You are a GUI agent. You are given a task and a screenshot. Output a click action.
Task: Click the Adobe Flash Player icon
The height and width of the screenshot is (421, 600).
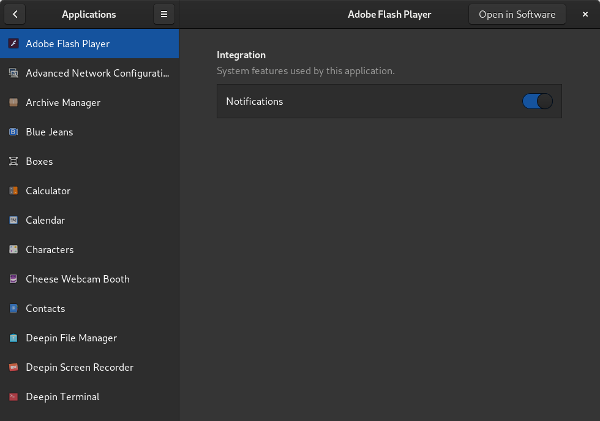coord(13,44)
